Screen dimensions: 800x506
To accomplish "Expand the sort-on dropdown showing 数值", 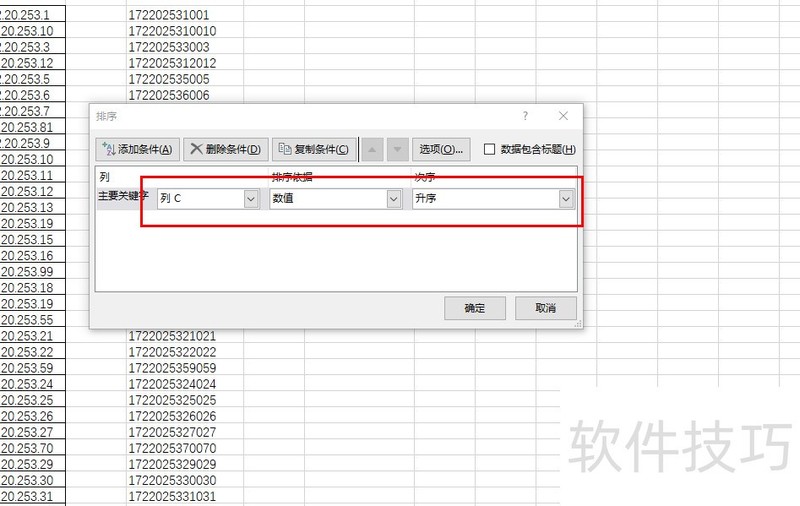I will 393,198.
